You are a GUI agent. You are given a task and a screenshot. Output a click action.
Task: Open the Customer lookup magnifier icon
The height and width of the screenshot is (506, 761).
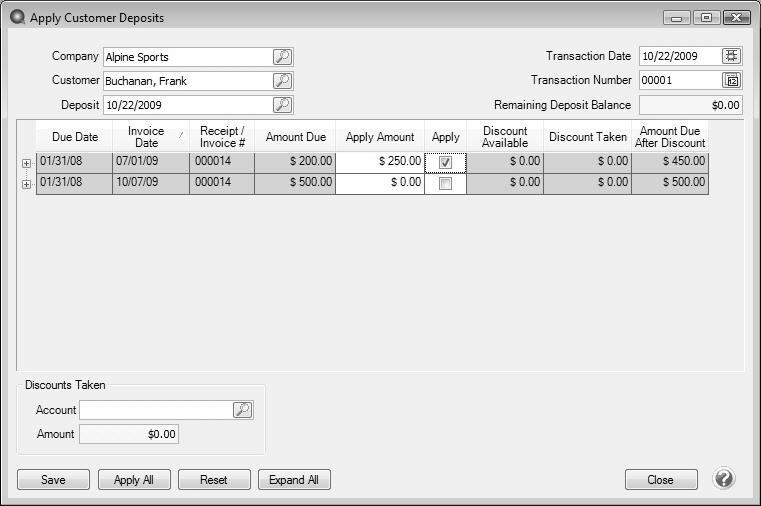click(283, 81)
